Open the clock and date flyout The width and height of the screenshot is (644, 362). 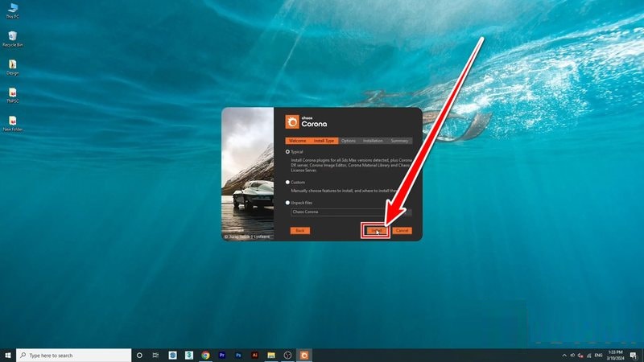615,356
